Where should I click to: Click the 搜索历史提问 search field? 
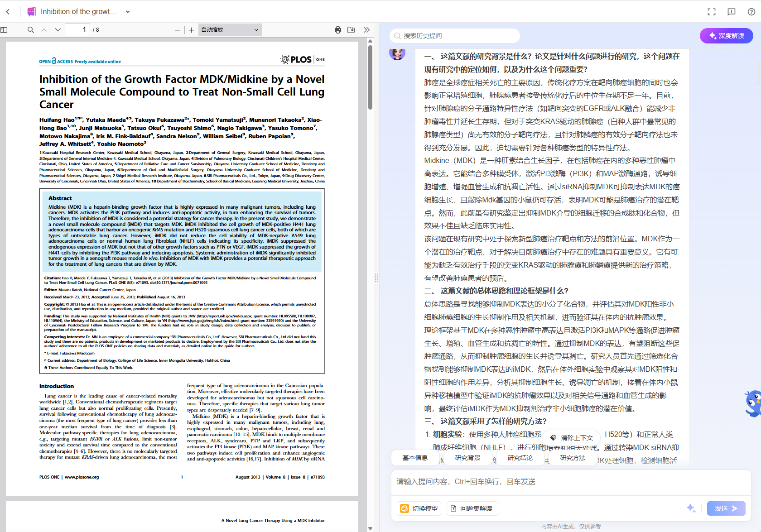(455, 36)
